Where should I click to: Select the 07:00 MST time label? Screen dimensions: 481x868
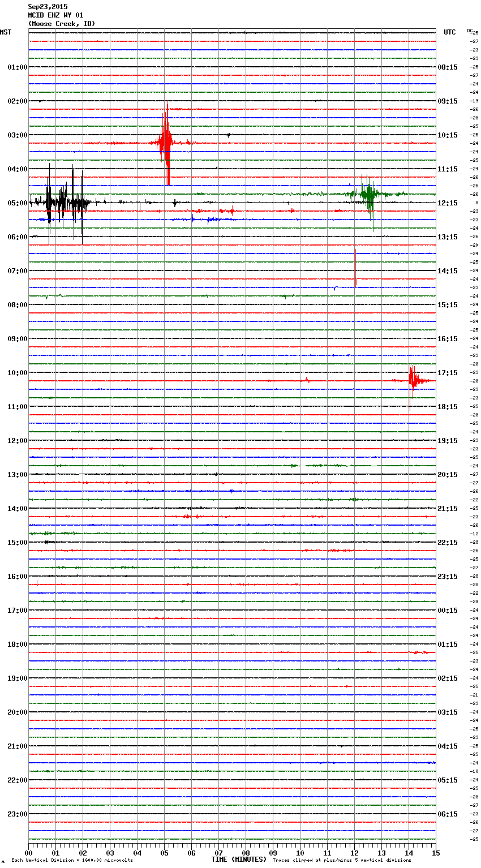coord(17,270)
